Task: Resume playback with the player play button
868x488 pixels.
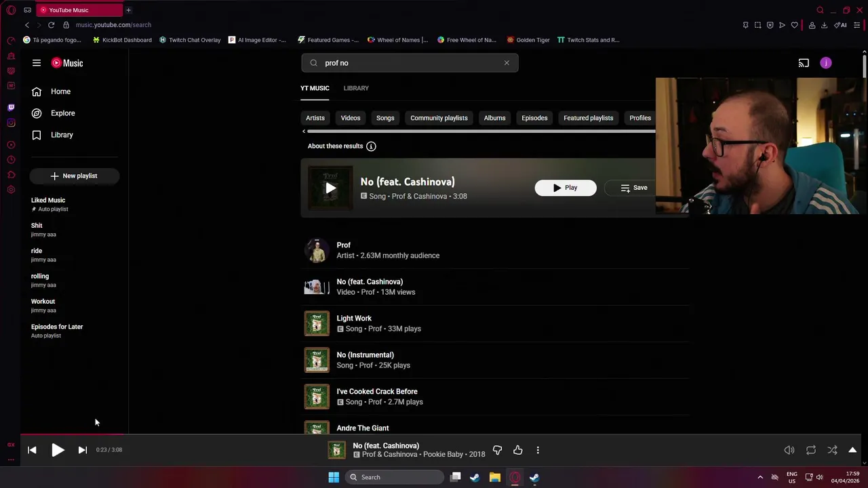Action: pos(58,450)
